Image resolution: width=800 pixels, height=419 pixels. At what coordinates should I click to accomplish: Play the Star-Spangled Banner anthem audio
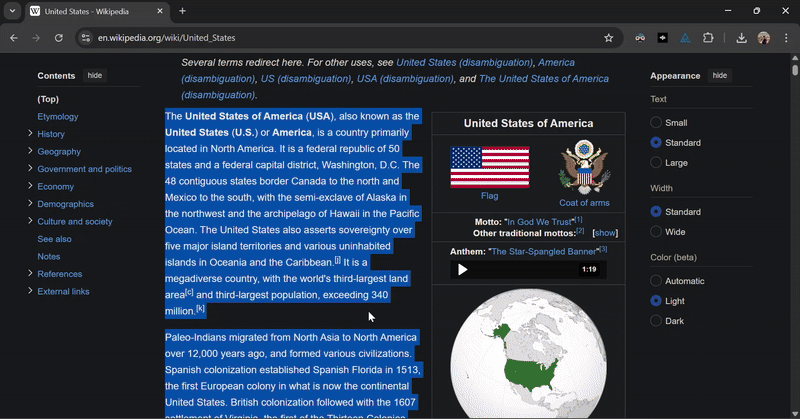[x=462, y=269]
